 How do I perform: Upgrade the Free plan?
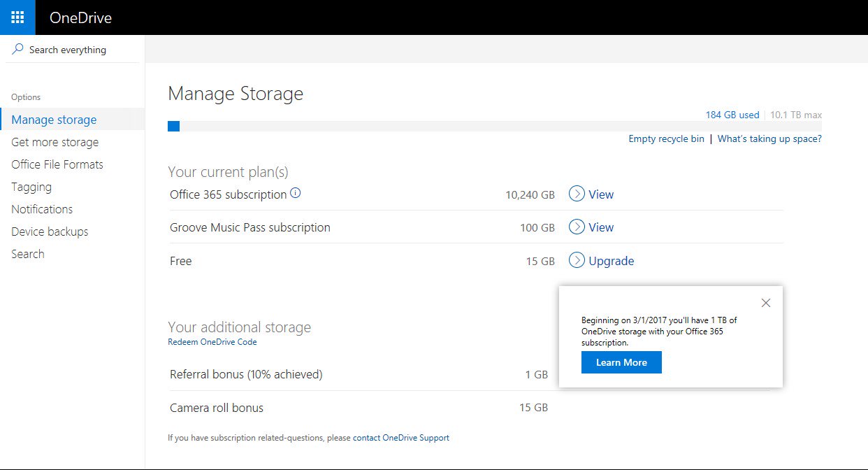(612, 261)
